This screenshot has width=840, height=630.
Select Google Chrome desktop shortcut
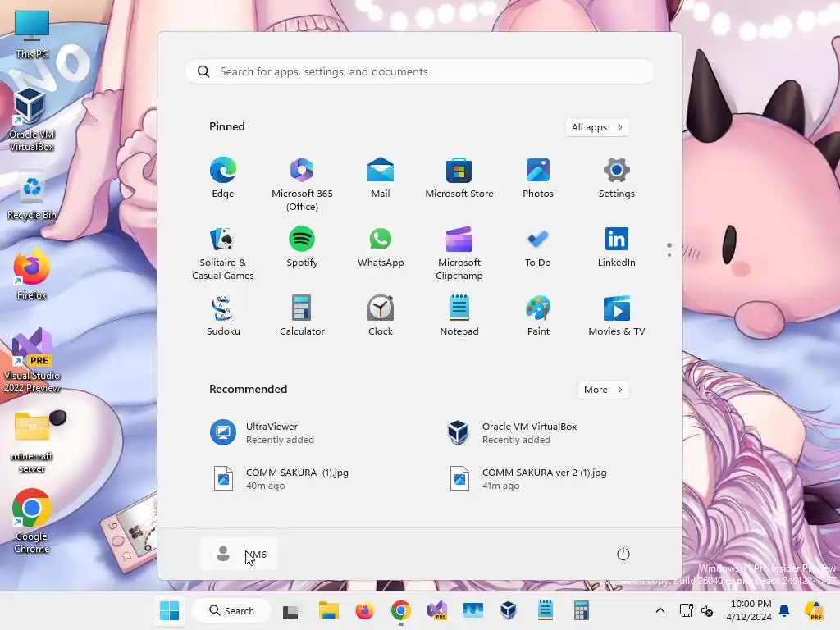[x=32, y=521]
